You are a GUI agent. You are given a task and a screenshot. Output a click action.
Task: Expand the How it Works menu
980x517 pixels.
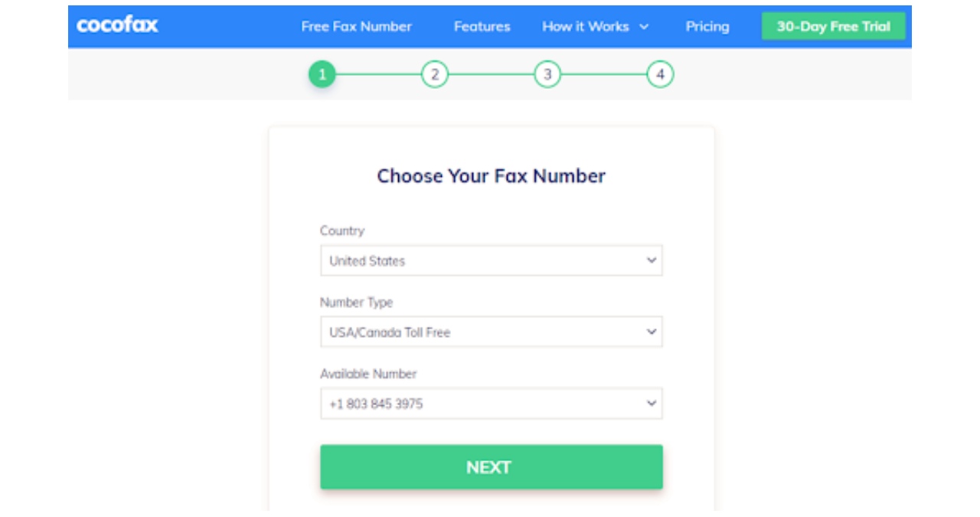coord(586,27)
